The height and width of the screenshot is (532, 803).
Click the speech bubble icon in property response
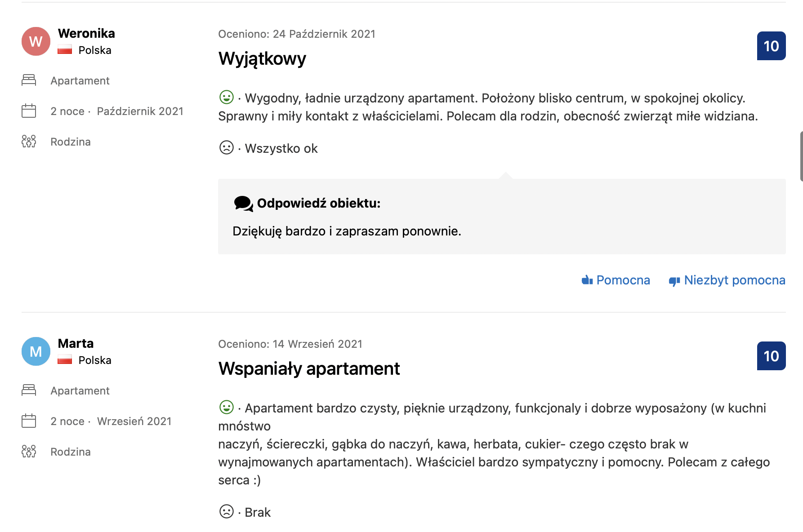click(243, 204)
